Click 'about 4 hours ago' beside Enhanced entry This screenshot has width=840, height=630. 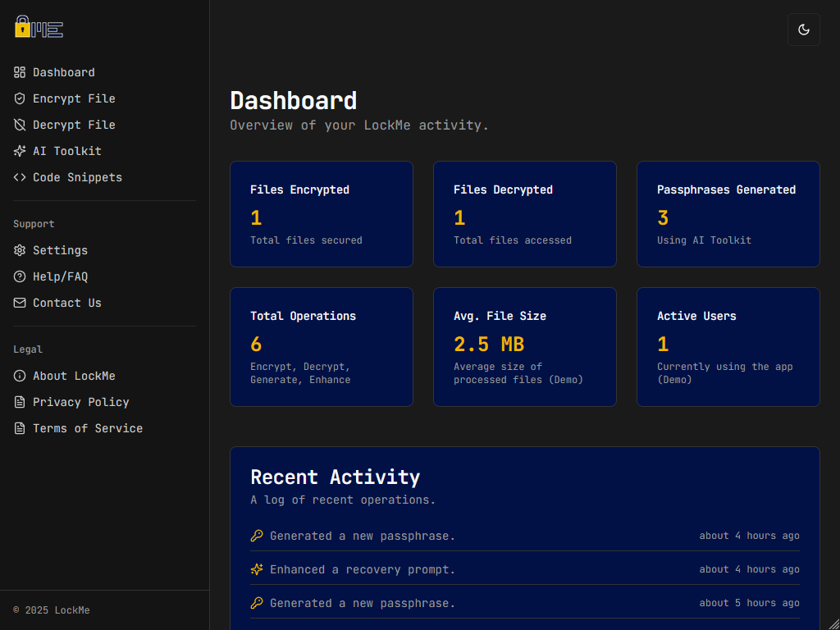pos(750,569)
